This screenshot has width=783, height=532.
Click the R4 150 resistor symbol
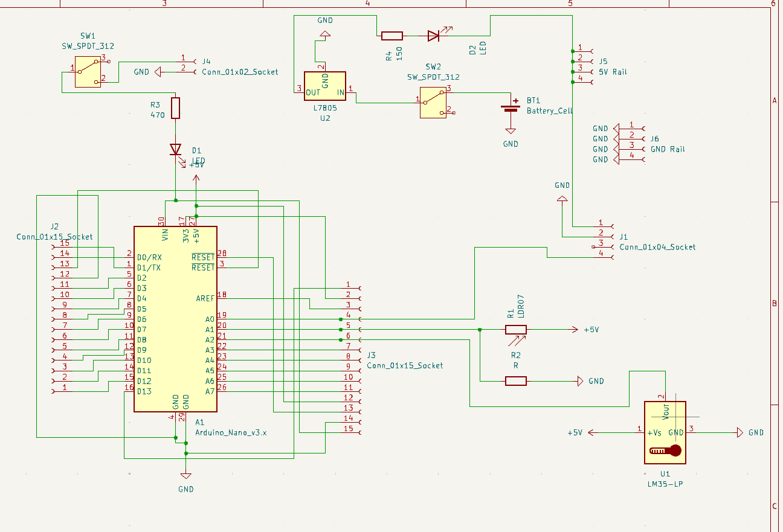(392, 36)
